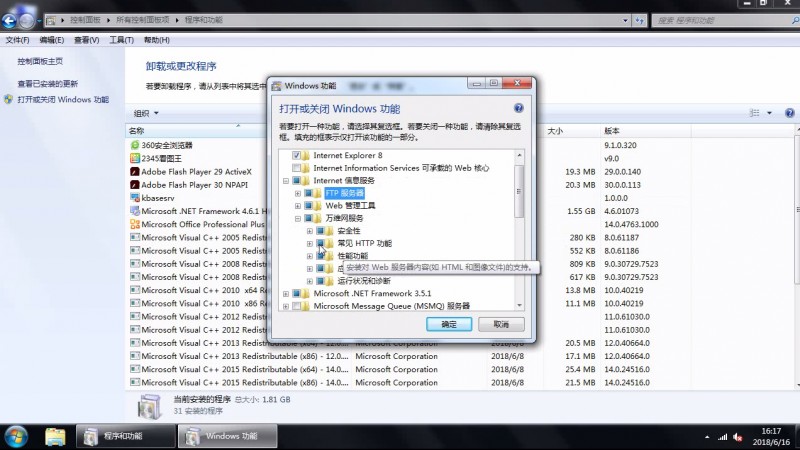Open the help icon in Windows 功能 dialog
Image resolution: width=800 pixels, height=450 pixels.
[x=518, y=108]
